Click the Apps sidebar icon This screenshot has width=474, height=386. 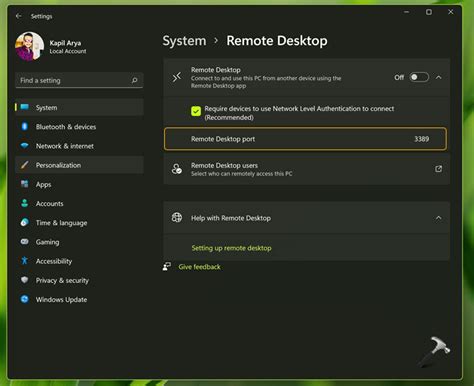pos(25,184)
